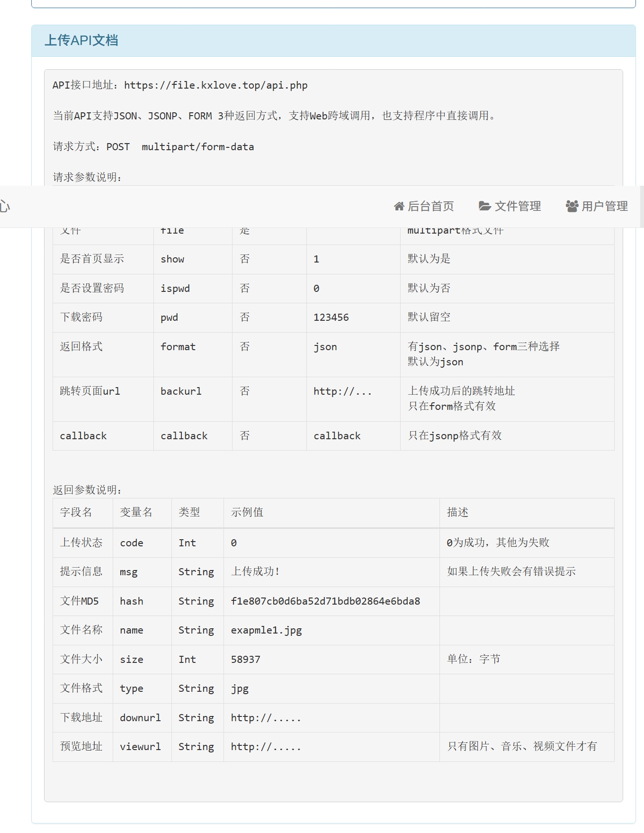Click the 描述 column header
Screen dimensions: 644x833
coord(457,512)
